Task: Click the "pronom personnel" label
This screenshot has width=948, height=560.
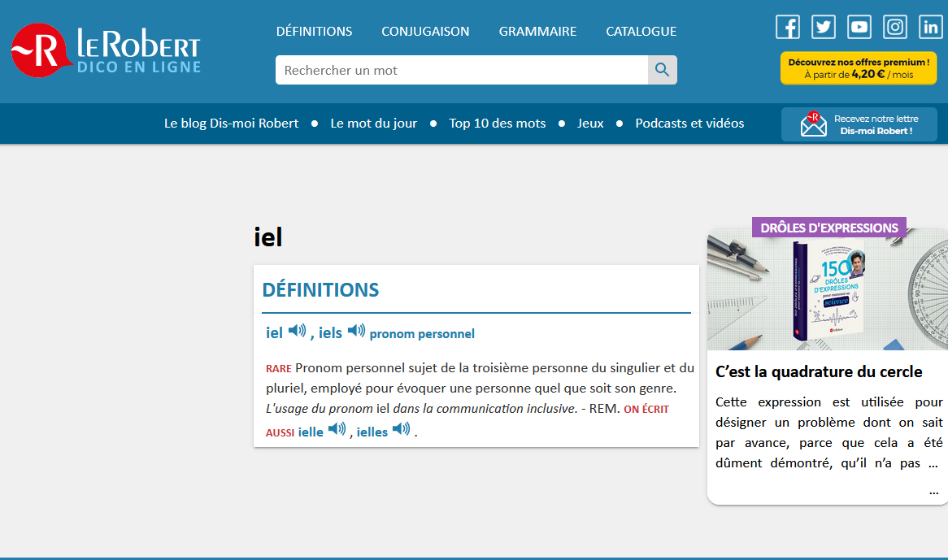Action: tap(422, 334)
